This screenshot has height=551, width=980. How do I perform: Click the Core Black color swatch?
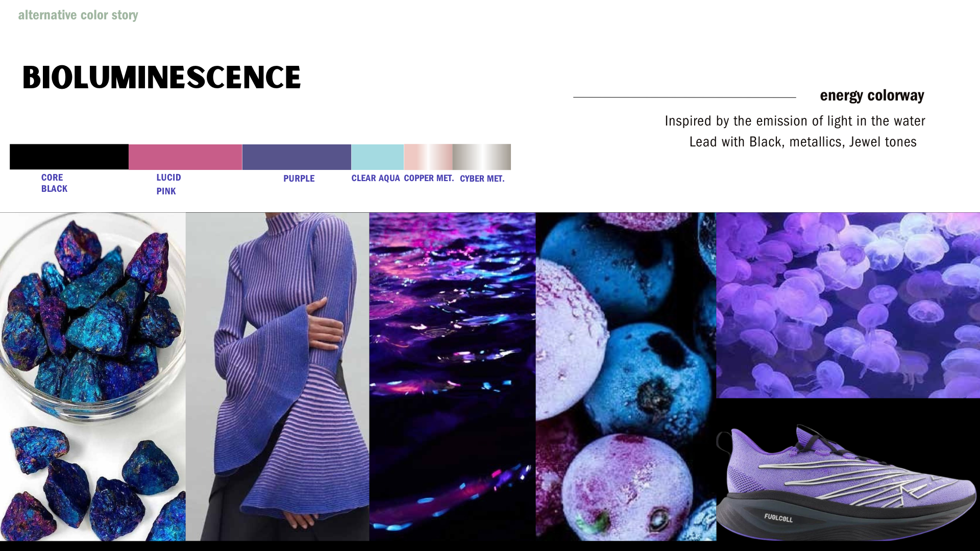[x=69, y=157]
